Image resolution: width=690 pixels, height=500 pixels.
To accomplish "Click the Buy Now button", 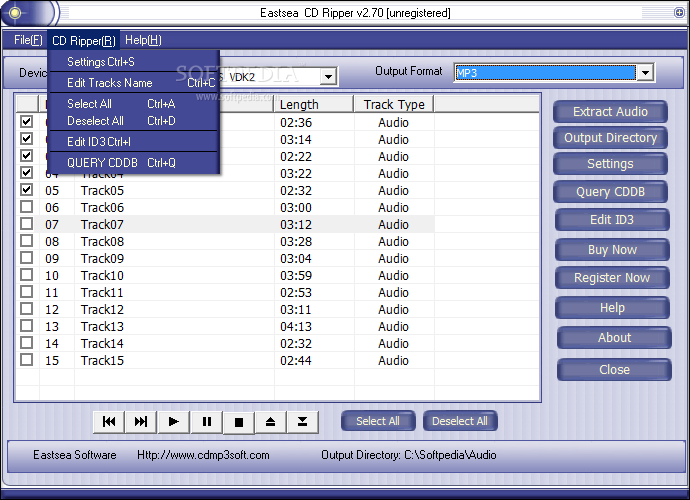I will pos(612,250).
